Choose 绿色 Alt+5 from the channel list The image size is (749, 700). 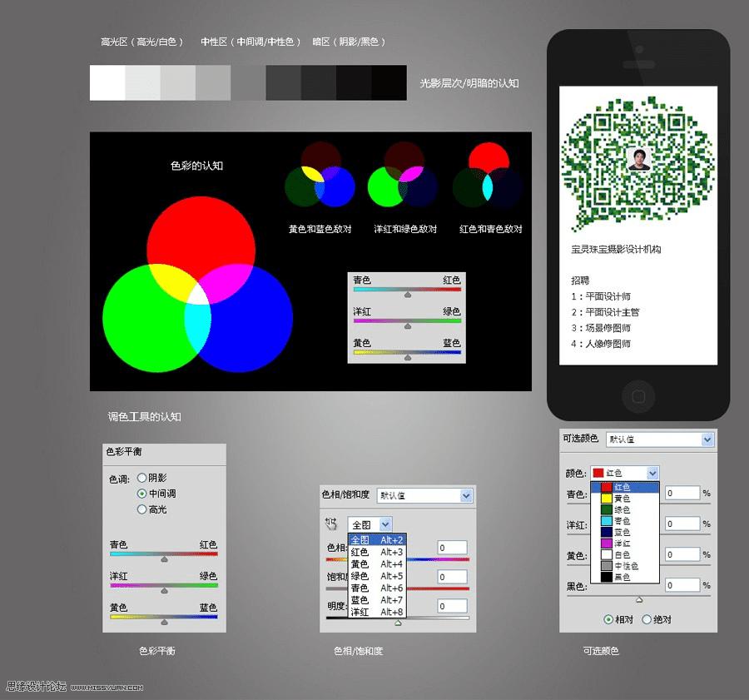tap(377, 576)
